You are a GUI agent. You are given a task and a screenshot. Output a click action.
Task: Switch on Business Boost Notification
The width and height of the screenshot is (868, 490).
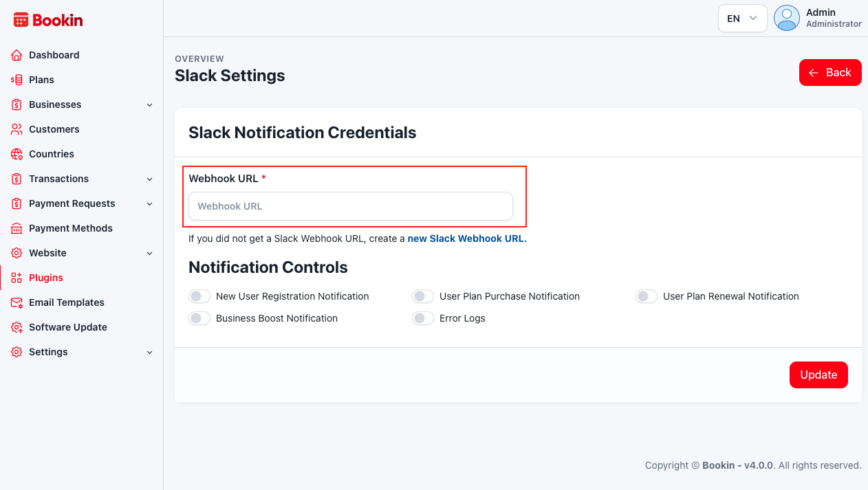(199, 318)
